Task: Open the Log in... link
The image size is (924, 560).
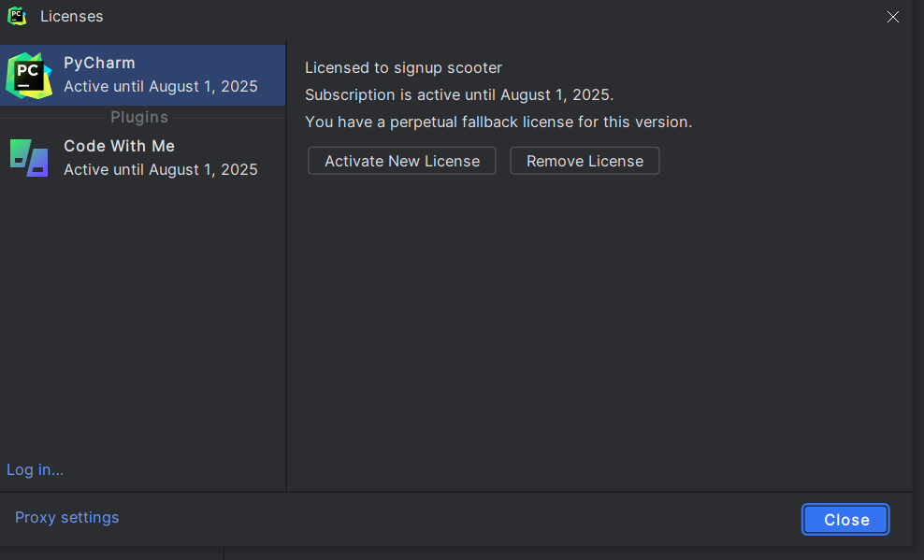Action: tap(36, 470)
